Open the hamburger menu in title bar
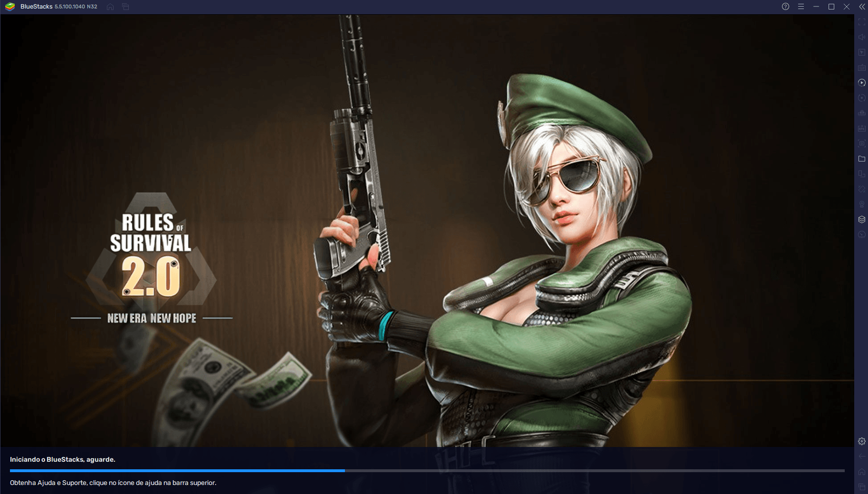This screenshot has width=868, height=494. (801, 7)
